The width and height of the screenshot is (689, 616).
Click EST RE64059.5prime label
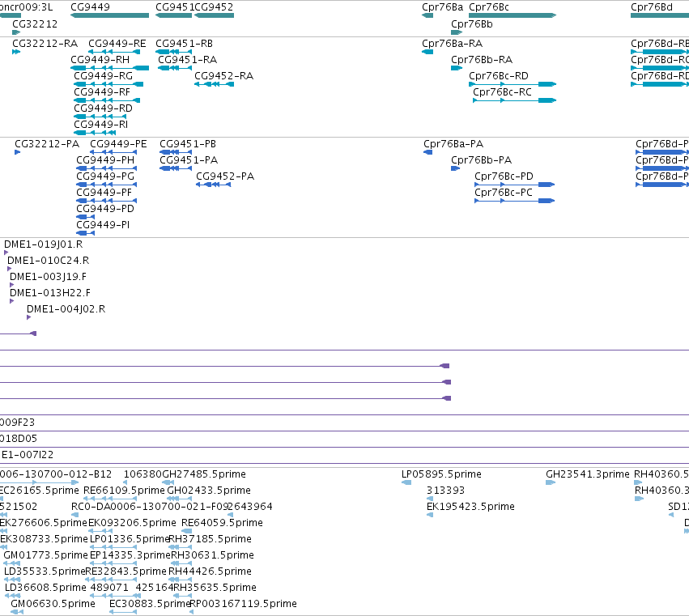[222, 523]
